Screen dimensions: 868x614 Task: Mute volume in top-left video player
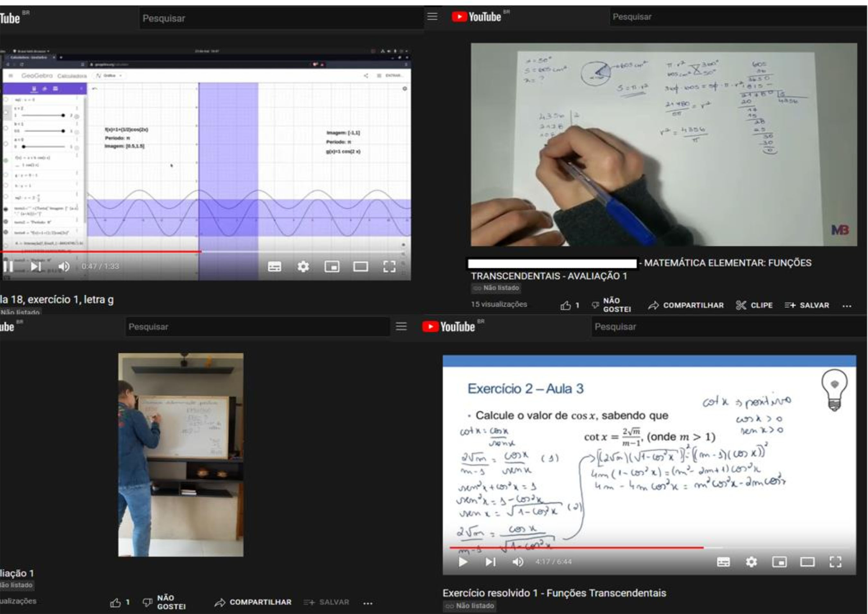[64, 266]
